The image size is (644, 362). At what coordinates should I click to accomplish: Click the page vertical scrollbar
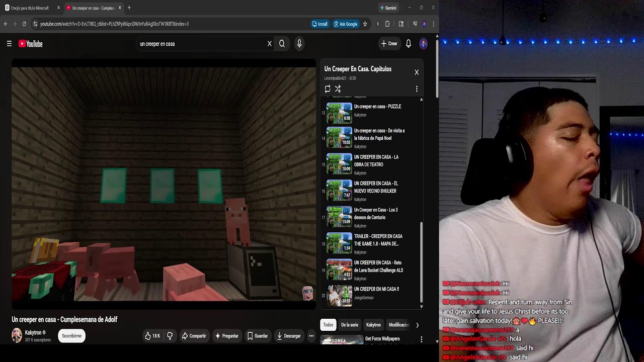tap(437, 68)
